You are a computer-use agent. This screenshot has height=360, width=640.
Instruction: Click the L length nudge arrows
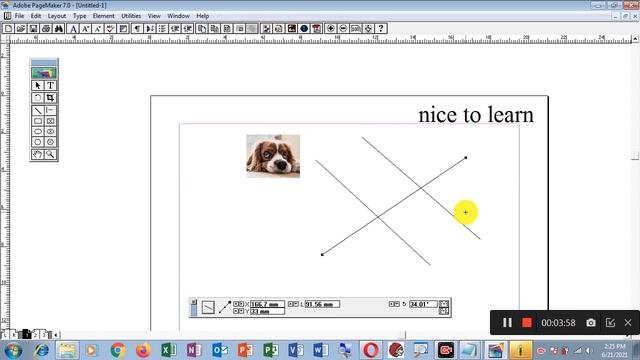tap(293, 304)
